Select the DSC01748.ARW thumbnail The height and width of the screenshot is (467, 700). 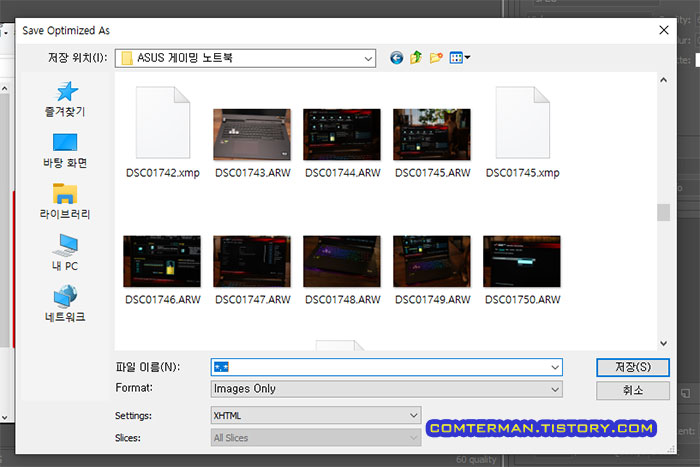pyautogui.click(x=342, y=262)
